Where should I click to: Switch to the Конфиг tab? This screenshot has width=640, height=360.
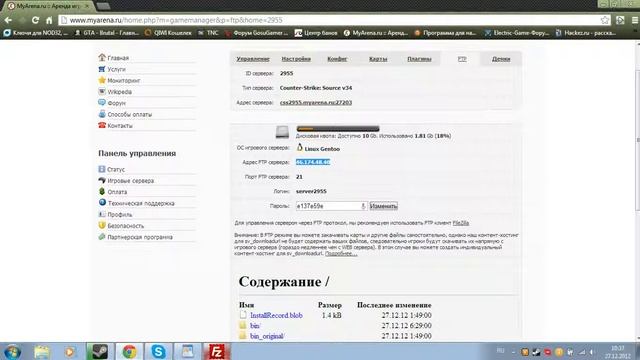pos(337,59)
